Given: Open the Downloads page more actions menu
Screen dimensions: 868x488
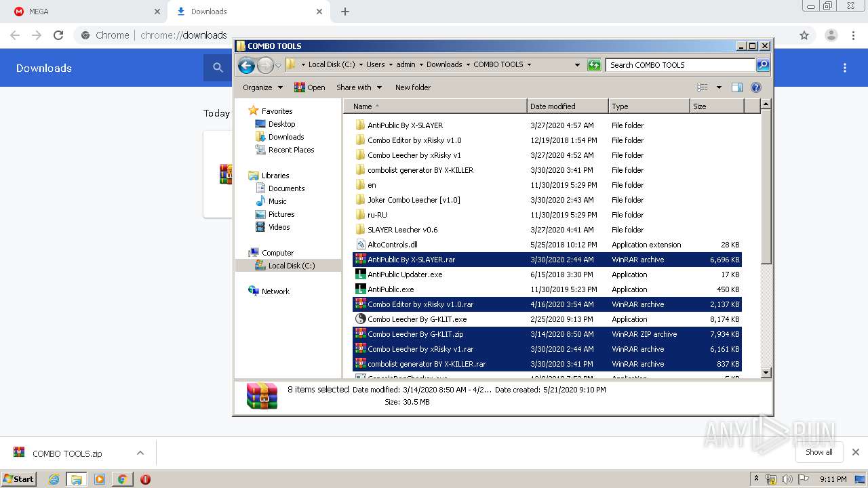Looking at the screenshot, I should pos(845,68).
